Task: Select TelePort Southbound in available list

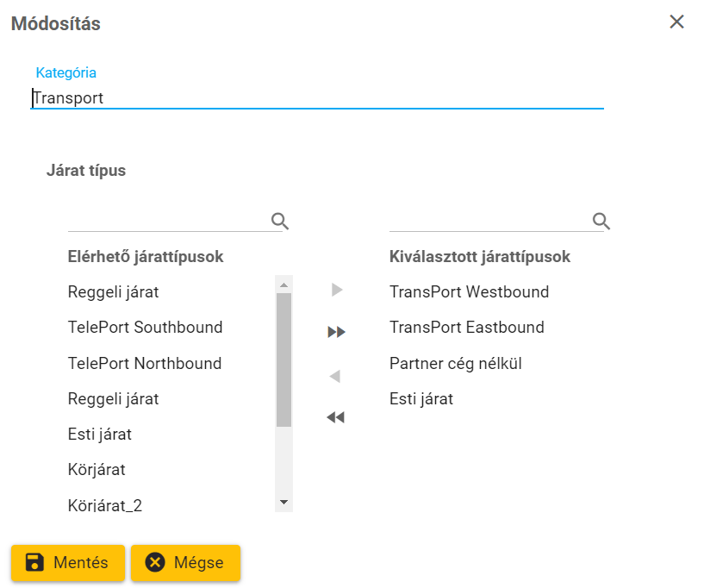Action: click(145, 328)
